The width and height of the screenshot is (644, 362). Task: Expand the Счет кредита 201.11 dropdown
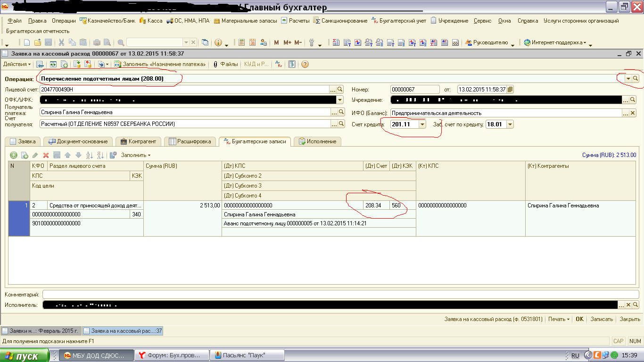coord(422,124)
